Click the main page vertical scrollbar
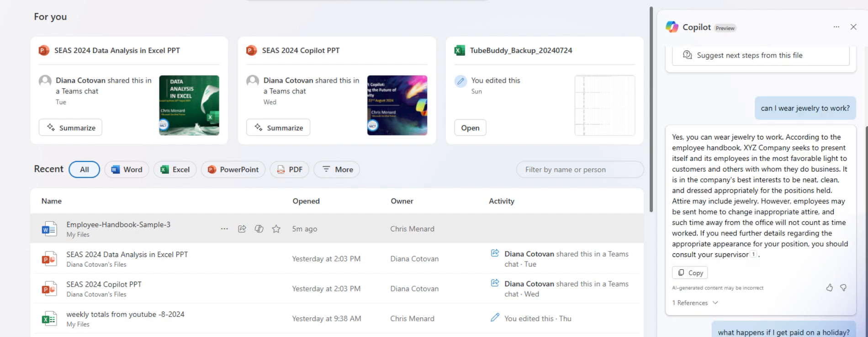868x337 pixels. click(651, 110)
